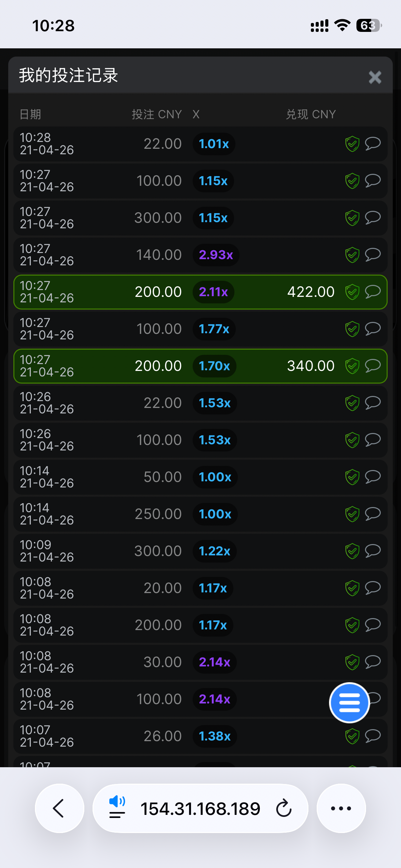Screen dimensions: 401x868
Task: Open the chat bubble on the 1.77x row
Action: click(373, 329)
